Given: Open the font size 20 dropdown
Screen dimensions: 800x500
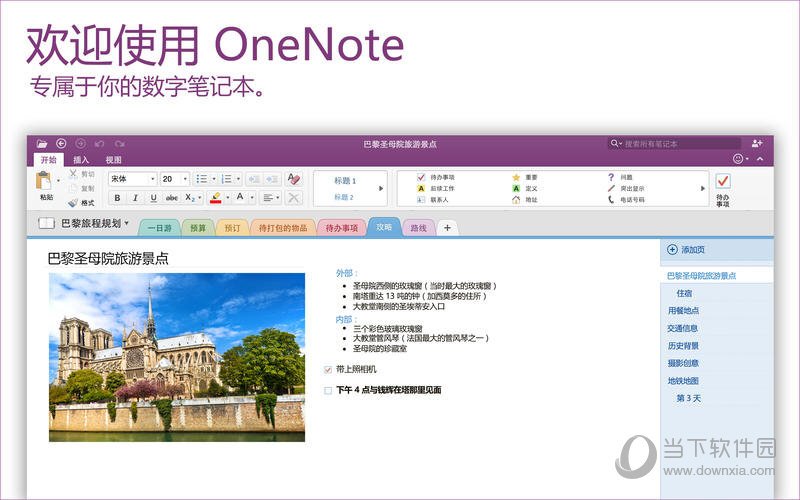Looking at the screenshot, I should click(184, 179).
